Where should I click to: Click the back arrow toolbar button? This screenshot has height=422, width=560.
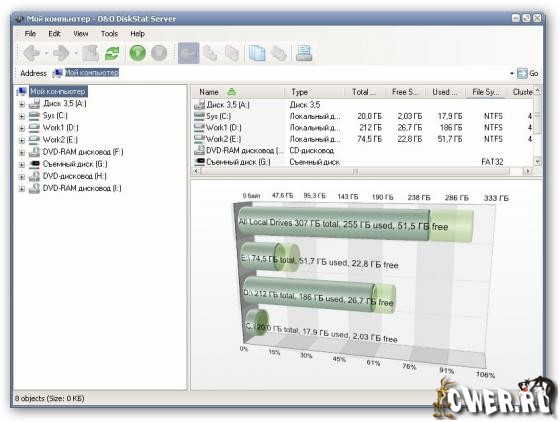32,53
